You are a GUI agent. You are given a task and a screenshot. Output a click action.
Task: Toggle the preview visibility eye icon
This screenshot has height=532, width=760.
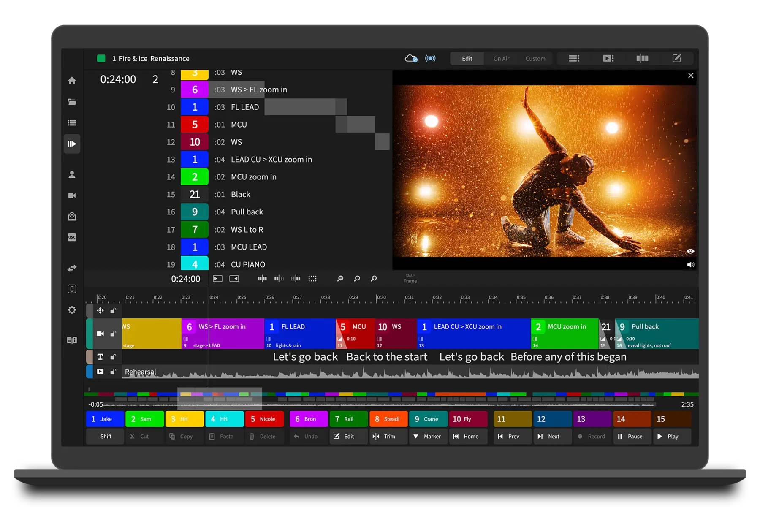tap(690, 251)
